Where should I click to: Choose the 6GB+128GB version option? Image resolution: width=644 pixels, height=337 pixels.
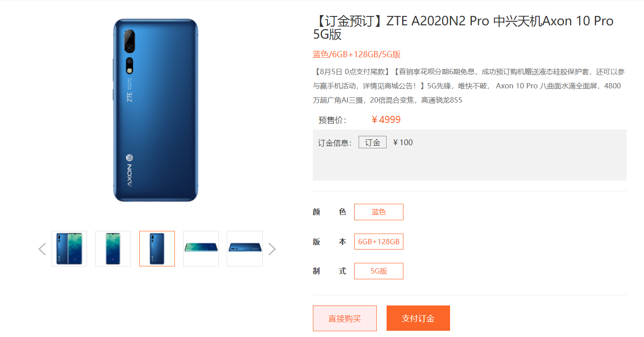(379, 242)
